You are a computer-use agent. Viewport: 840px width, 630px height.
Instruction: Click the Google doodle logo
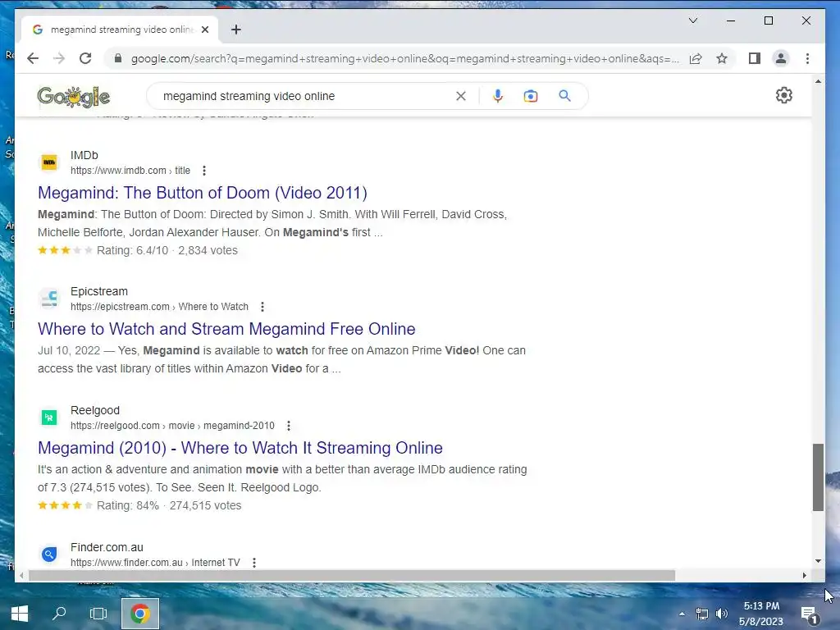[73, 97]
